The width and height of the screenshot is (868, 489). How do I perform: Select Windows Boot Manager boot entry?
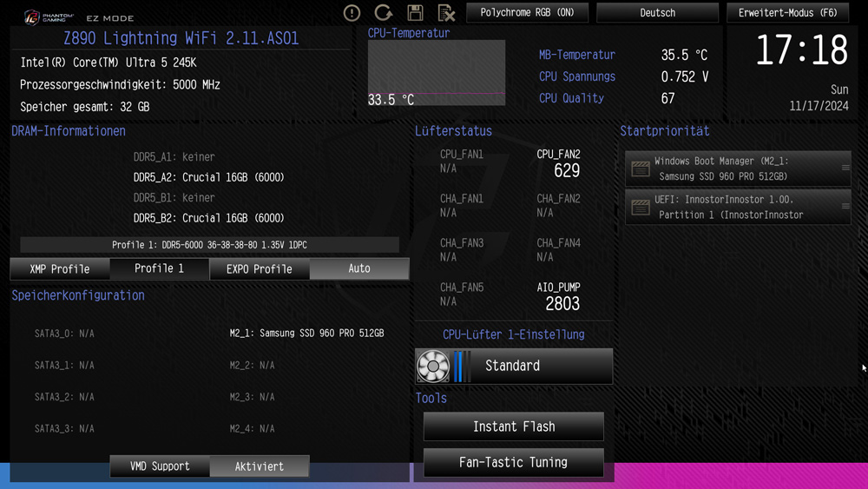(x=738, y=169)
